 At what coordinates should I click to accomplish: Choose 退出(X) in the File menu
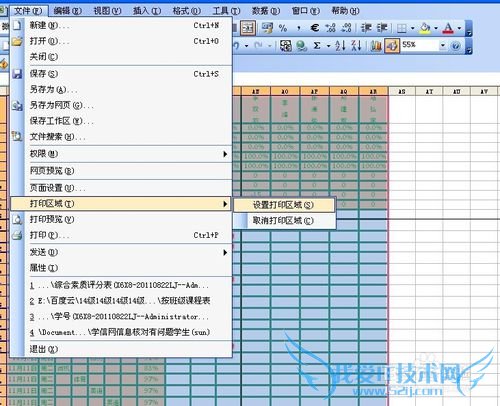121,349
